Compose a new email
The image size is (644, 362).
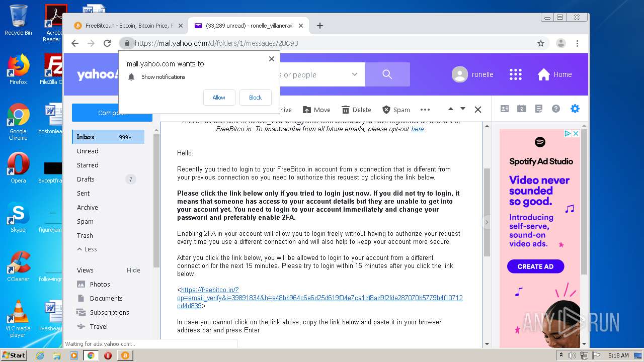[112, 113]
